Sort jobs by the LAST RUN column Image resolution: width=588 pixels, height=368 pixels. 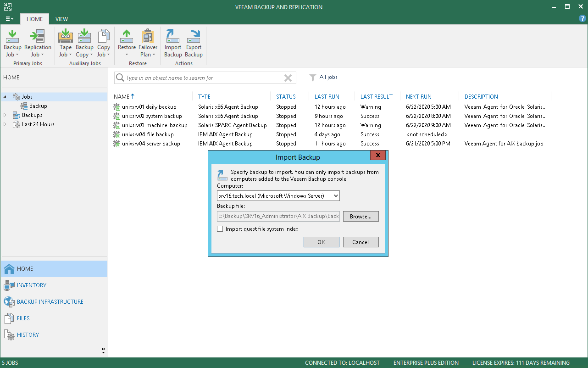(327, 97)
